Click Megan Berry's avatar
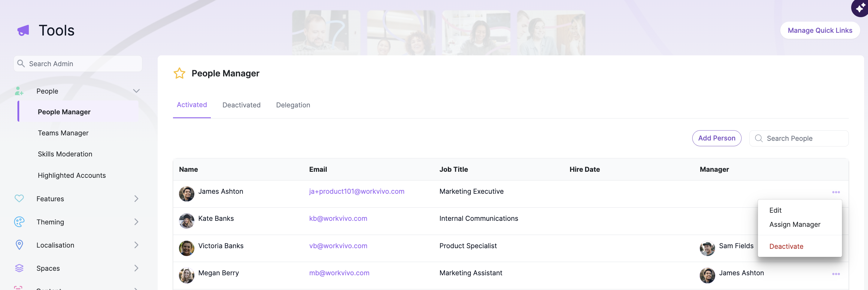Image resolution: width=868 pixels, height=290 pixels. tap(186, 275)
